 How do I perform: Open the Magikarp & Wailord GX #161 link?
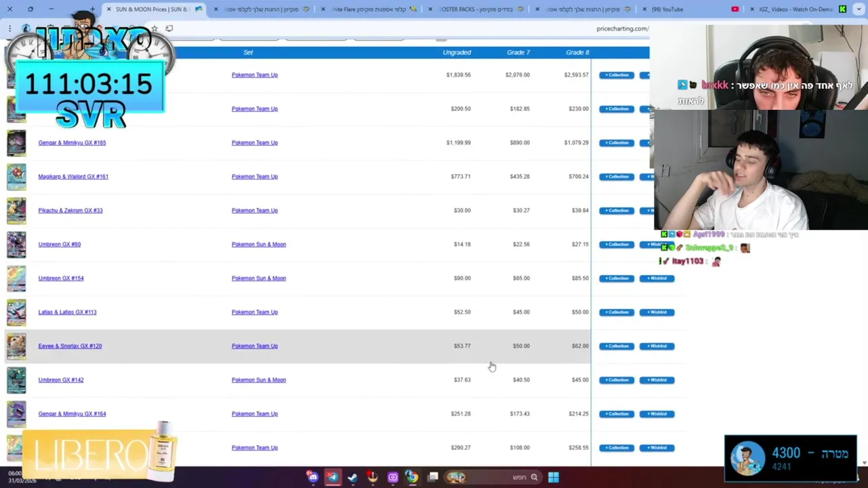pos(73,176)
